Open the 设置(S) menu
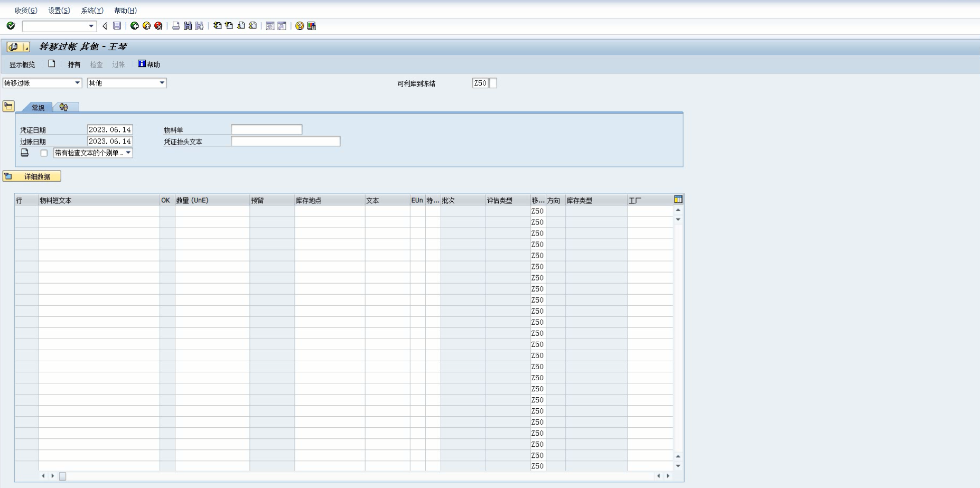 [59, 11]
